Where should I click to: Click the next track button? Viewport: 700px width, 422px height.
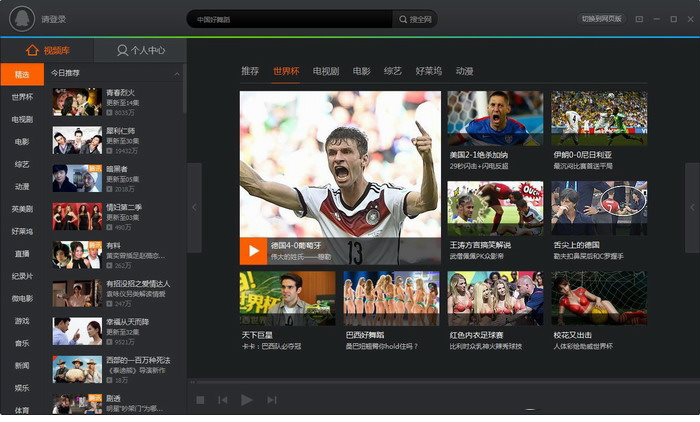tap(272, 400)
